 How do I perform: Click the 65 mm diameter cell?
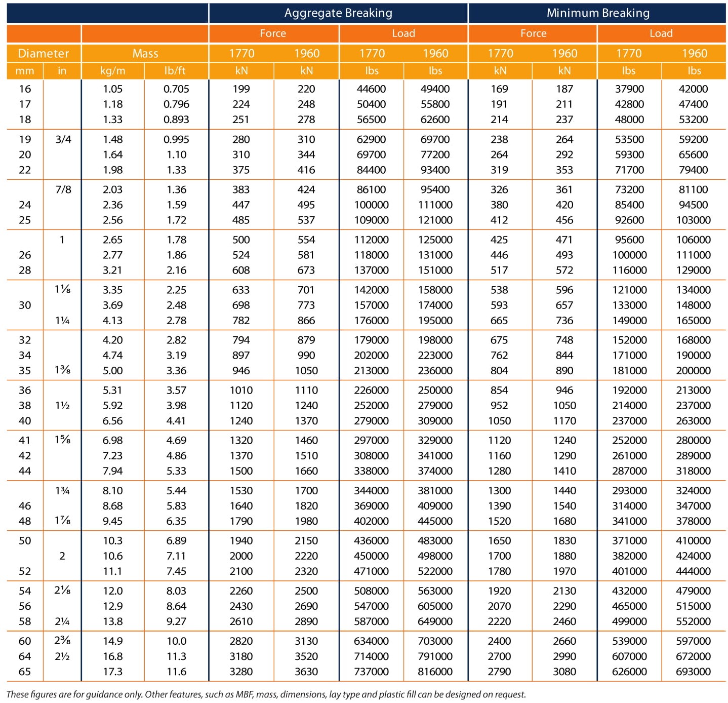coord(25,672)
